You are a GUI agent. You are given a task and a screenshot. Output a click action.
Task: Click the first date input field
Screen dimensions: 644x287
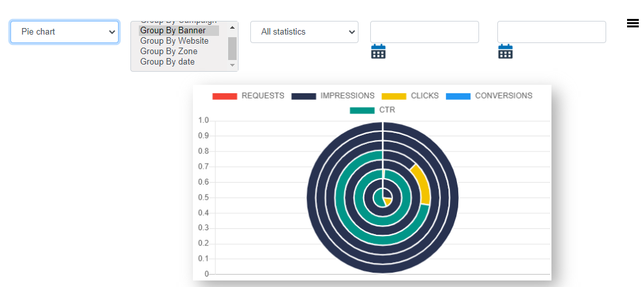(424, 32)
